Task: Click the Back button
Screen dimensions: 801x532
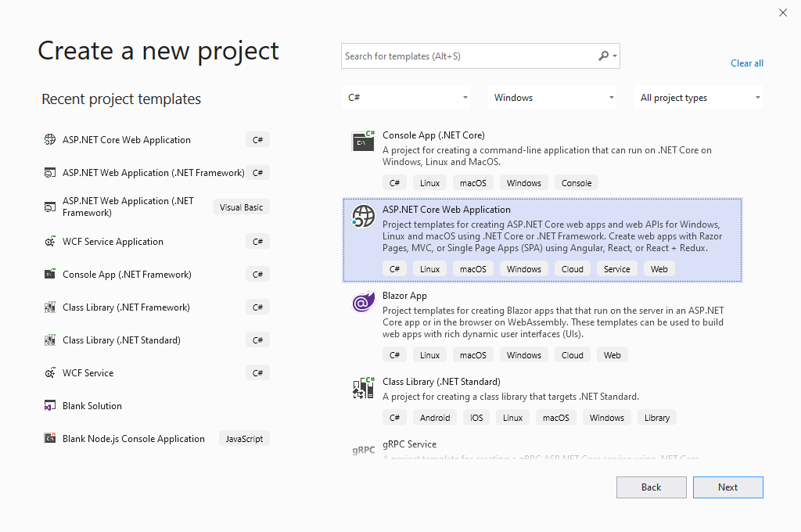Action: pos(651,487)
